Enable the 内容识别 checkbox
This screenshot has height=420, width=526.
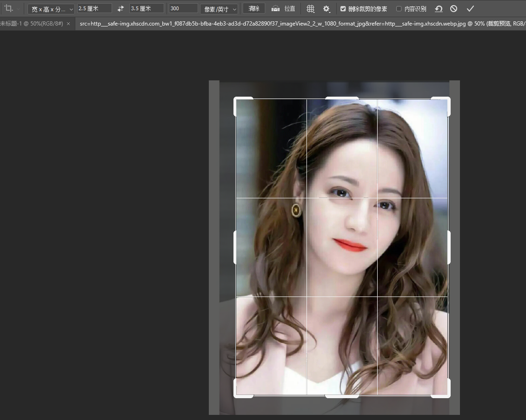pyautogui.click(x=399, y=9)
